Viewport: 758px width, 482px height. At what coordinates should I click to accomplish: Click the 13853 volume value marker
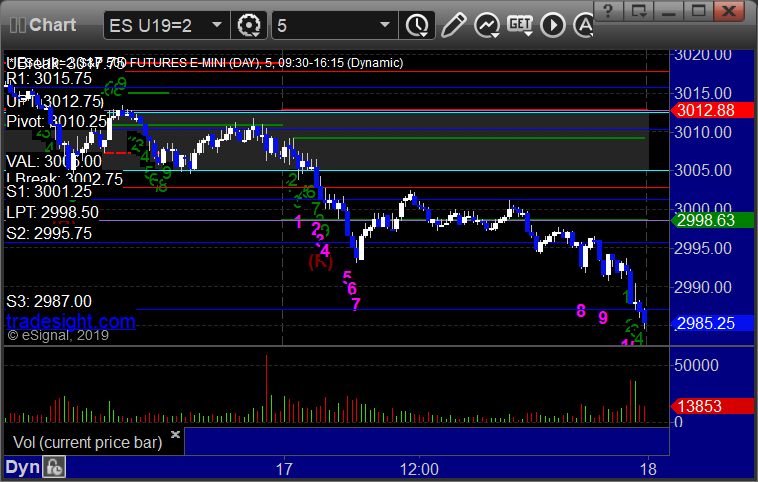(x=712, y=407)
